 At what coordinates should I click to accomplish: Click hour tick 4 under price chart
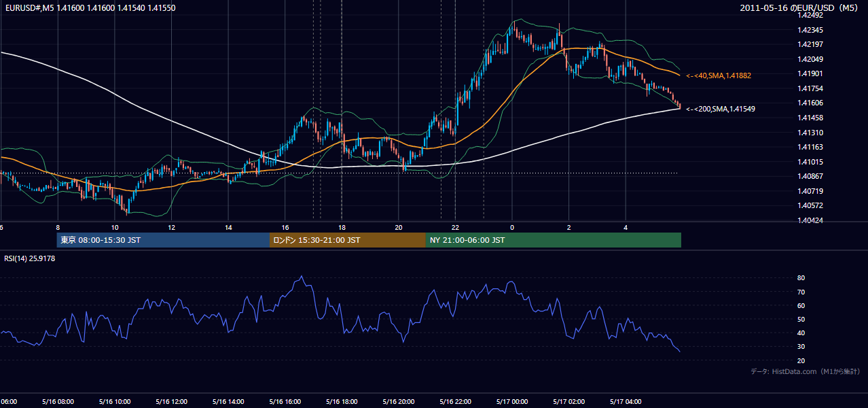coord(626,228)
